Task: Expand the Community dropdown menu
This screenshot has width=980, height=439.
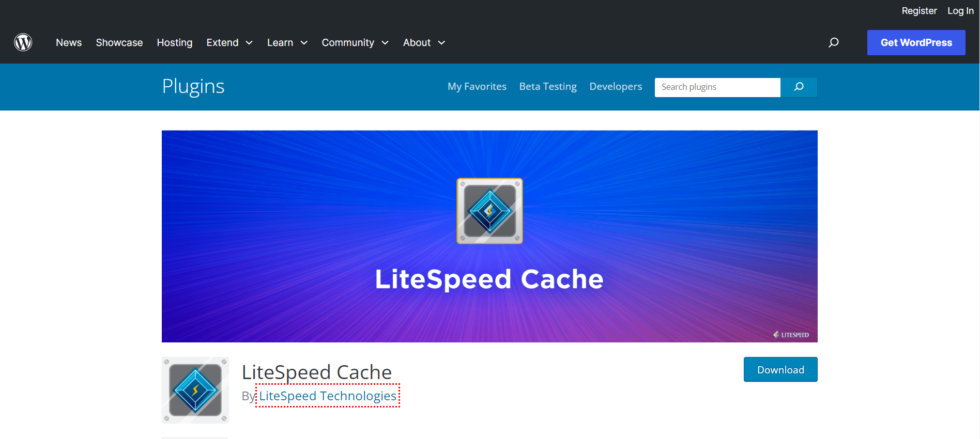Action: [355, 42]
